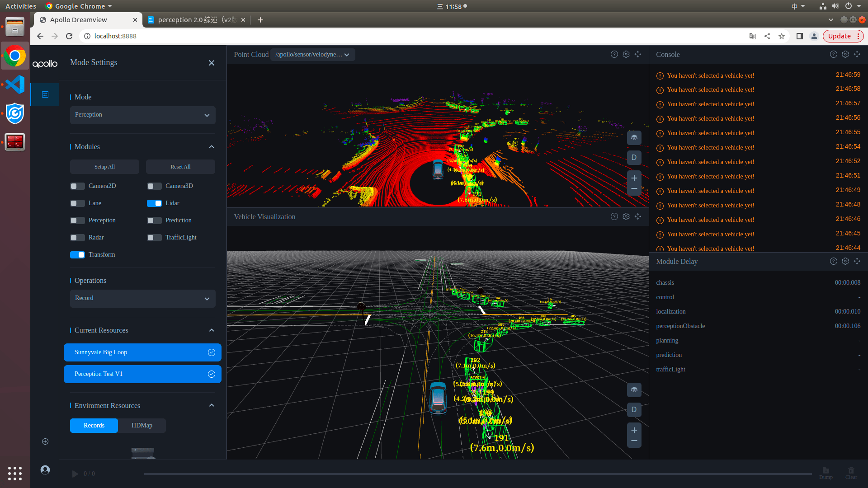Enable the Perception module switch
This screenshot has height=488, width=868.
click(x=77, y=221)
